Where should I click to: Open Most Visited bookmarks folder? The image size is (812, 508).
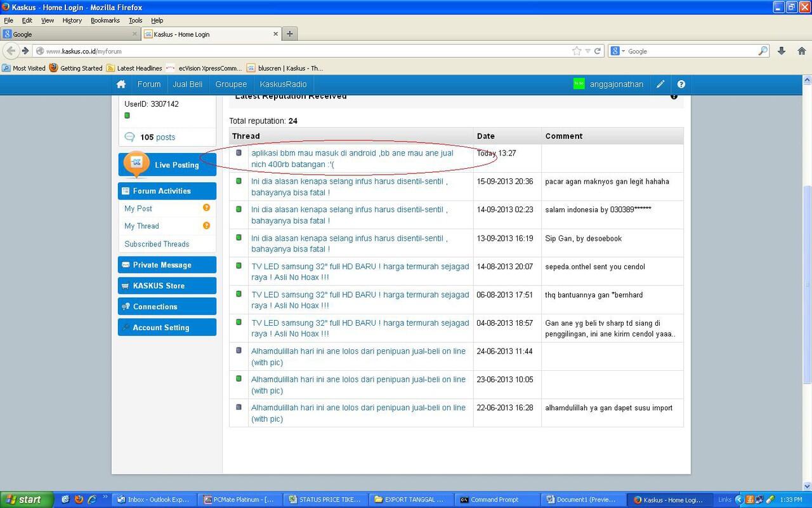pyautogui.click(x=24, y=68)
